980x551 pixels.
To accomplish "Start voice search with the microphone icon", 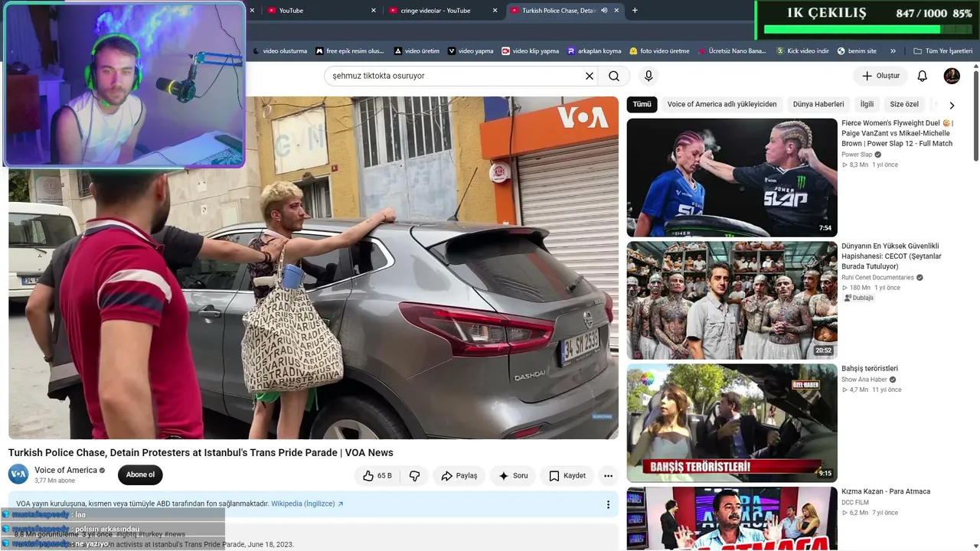I will (648, 76).
